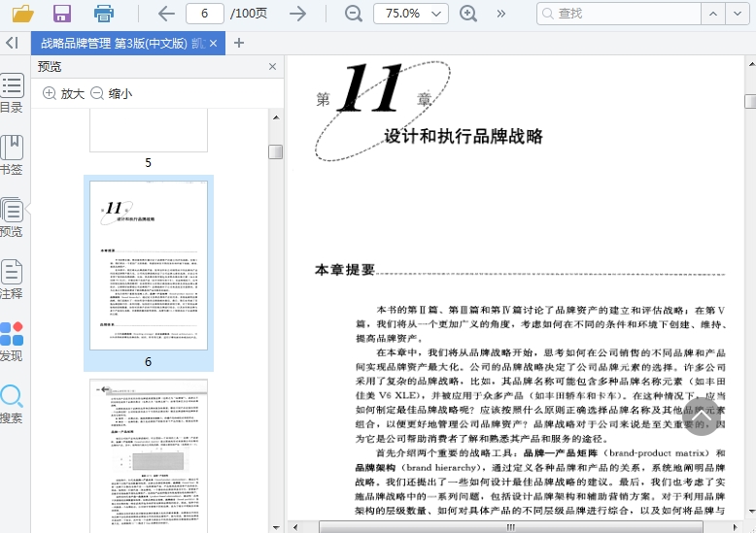Open a file with the folder icon
Screen dimensions: 756x533
click(22, 14)
